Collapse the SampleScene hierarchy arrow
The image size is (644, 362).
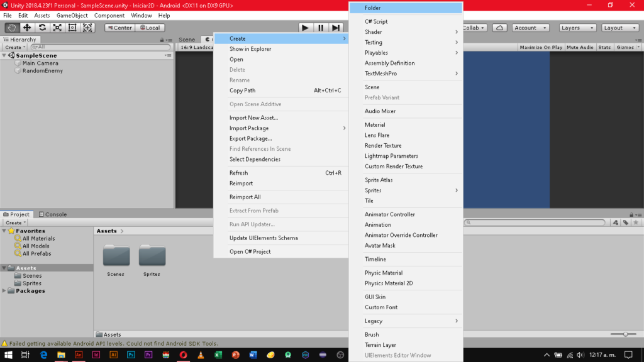pyautogui.click(x=4, y=55)
